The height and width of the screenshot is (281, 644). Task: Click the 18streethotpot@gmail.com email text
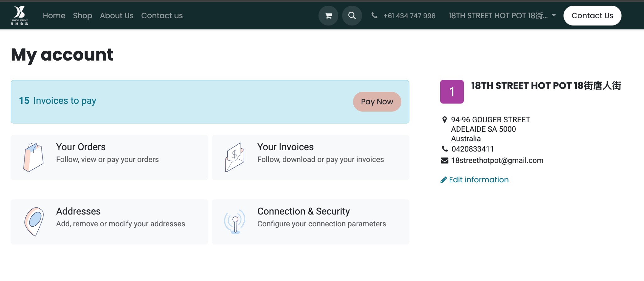(497, 161)
